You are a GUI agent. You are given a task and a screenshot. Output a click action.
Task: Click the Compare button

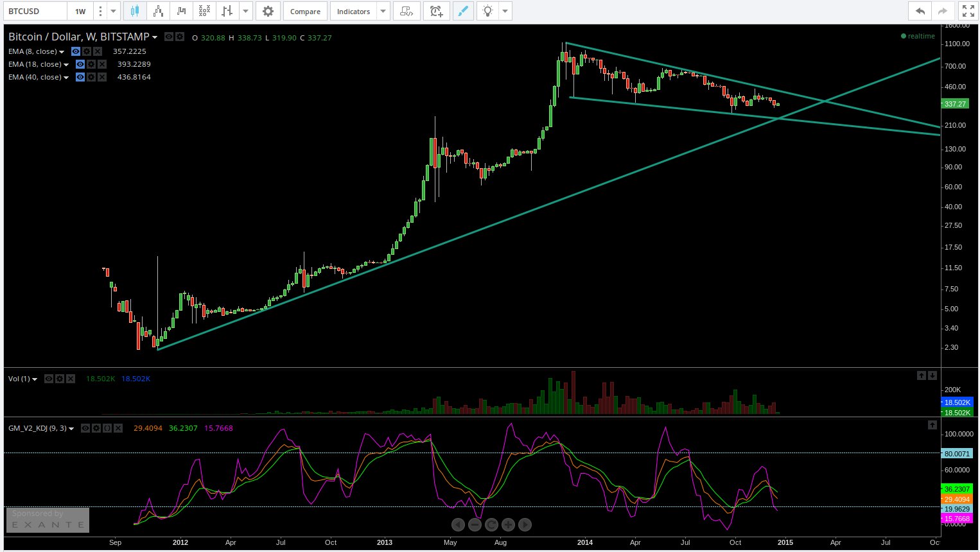(x=305, y=11)
